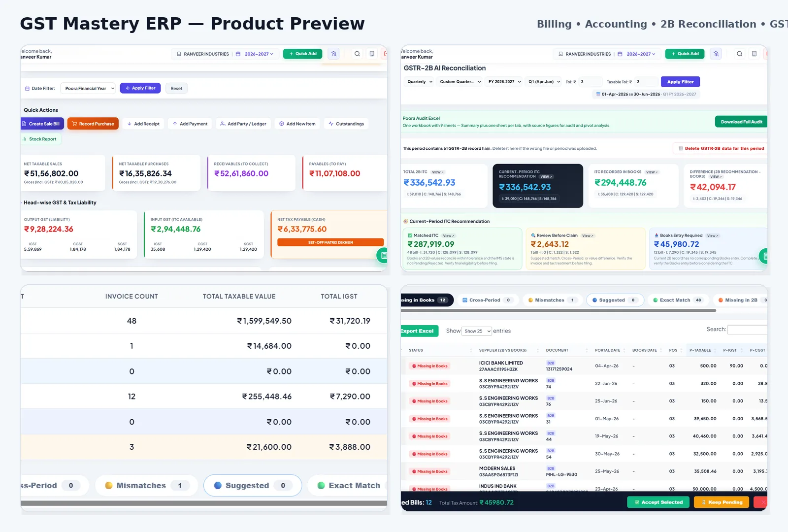788x532 pixels.
Task: Click the search icon in the GSTR-2B reconciliation header
Action: (739, 54)
